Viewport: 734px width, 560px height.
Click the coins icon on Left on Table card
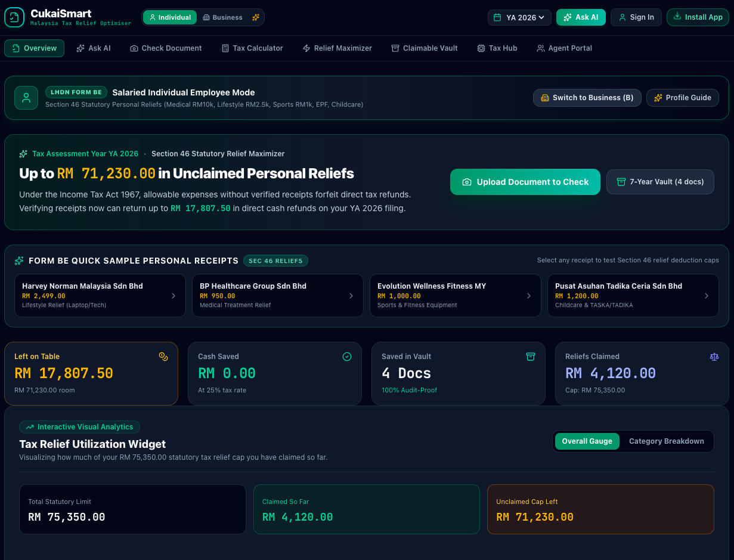163,357
